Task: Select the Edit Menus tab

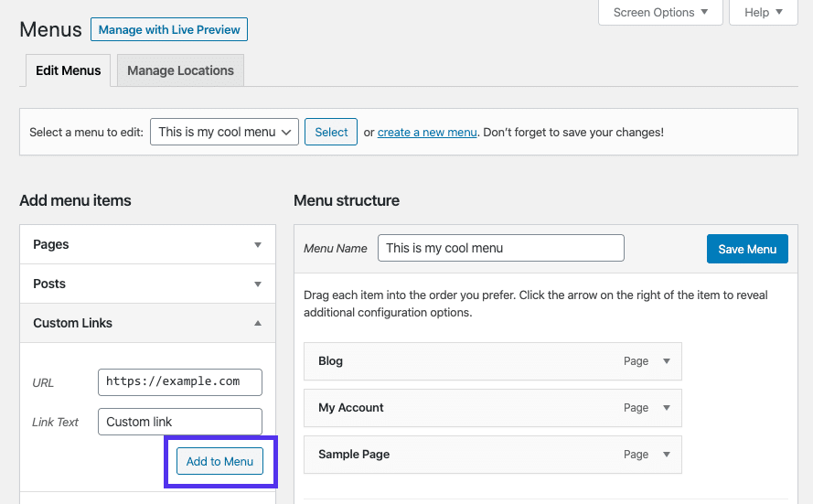Action: [69, 70]
